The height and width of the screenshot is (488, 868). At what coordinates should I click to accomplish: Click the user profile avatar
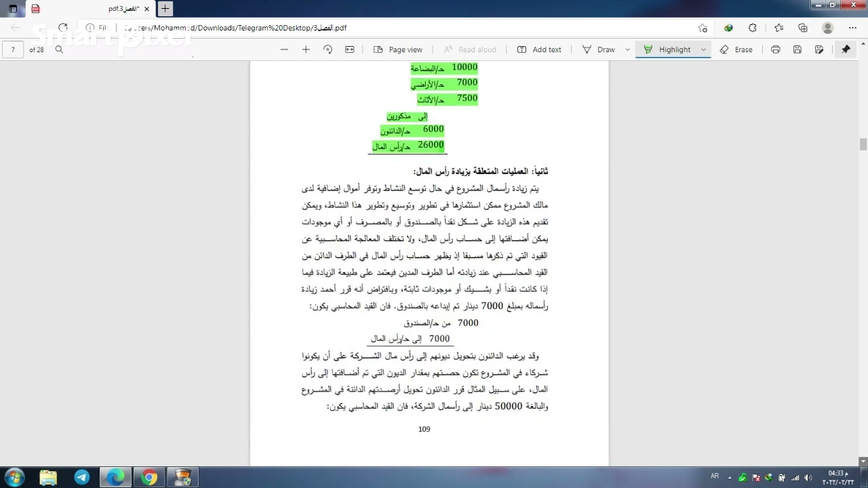pyautogui.click(x=827, y=28)
